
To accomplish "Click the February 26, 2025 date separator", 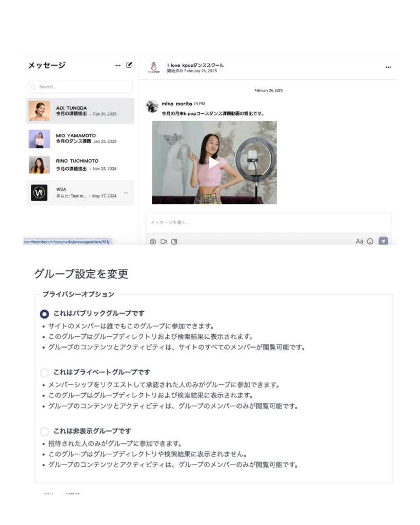I will 268,90.
